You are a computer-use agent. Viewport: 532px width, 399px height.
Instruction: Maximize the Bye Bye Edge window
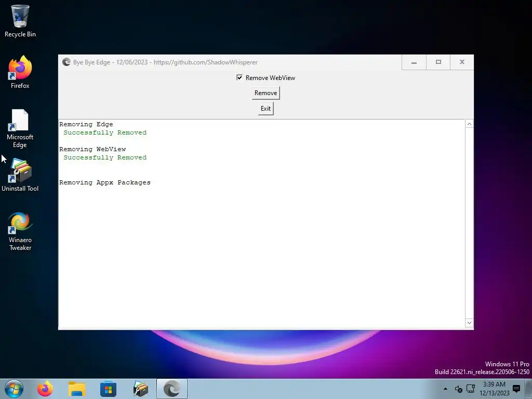coord(438,62)
